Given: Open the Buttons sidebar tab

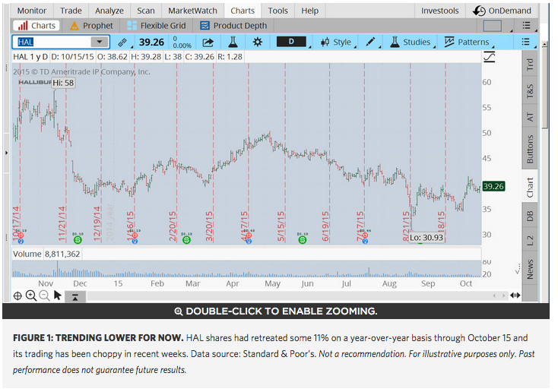Looking at the screenshot, I should tap(530, 149).
